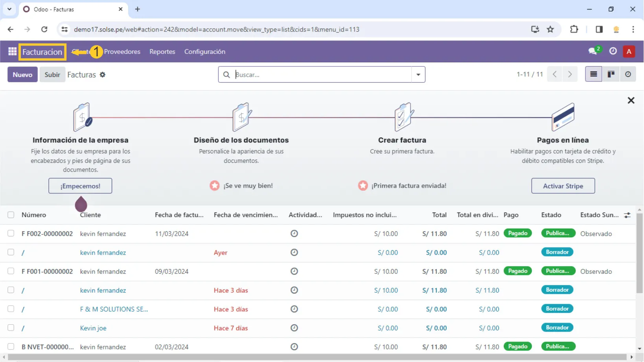Viewport: 644px width, 362px height.
Task: Open the optional columns adjust icon
Action: pos(627,215)
